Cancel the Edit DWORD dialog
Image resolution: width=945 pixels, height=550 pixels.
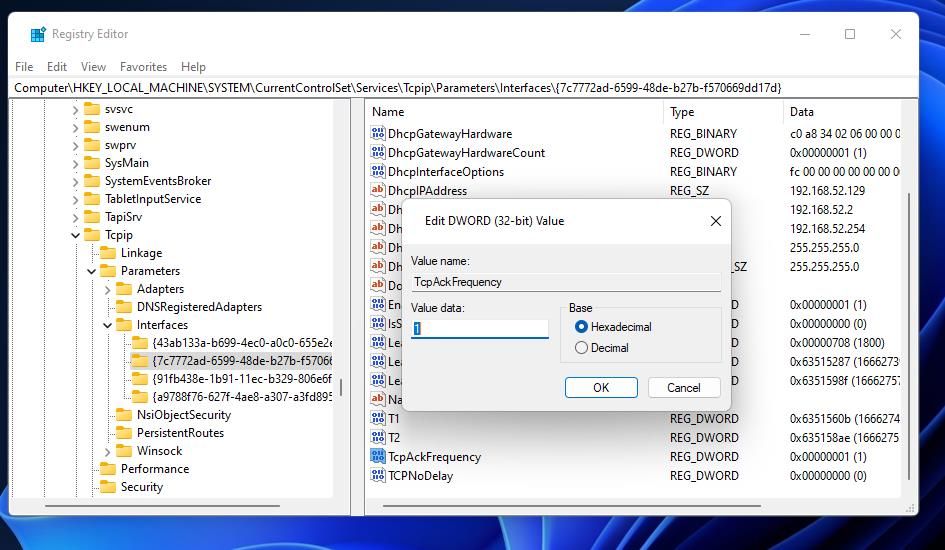[683, 387]
